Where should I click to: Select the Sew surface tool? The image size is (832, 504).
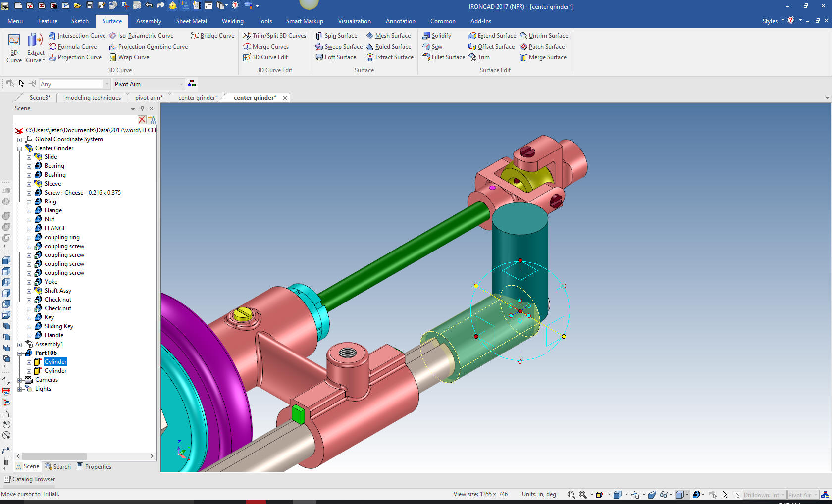[x=432, y=47]
